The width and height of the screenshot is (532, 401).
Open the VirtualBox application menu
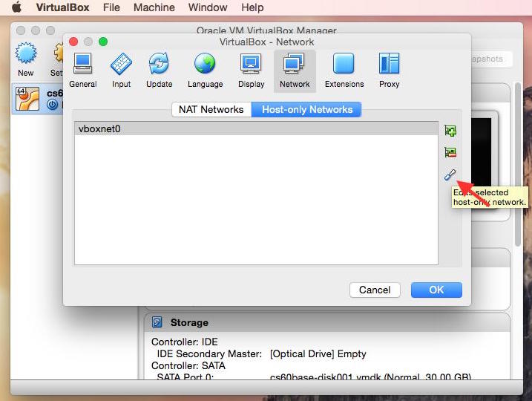tap(63, 7)
